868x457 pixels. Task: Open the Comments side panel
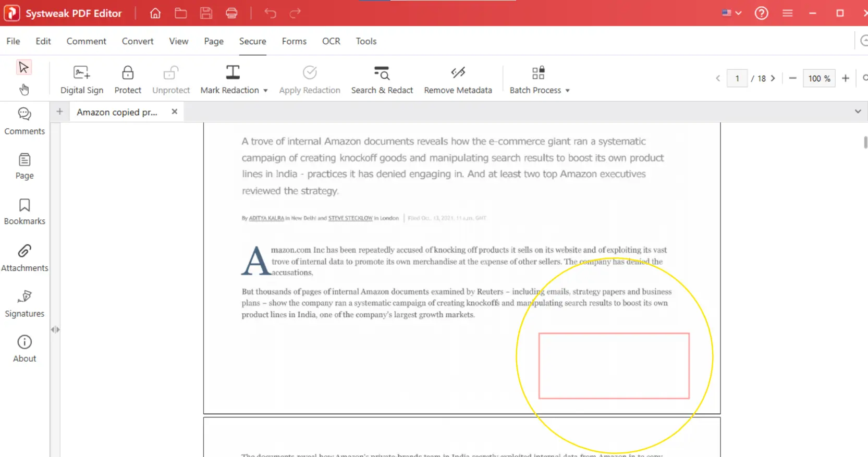(25, 121)
